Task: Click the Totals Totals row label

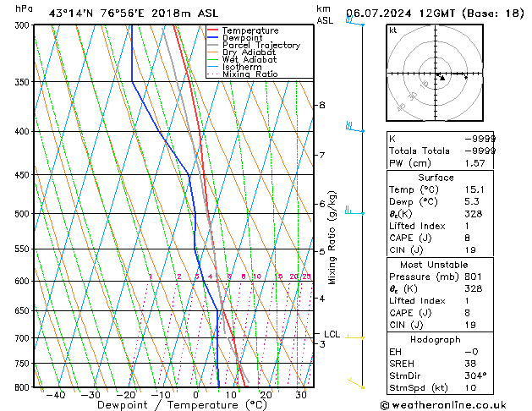Action: [x=419, y=151]
